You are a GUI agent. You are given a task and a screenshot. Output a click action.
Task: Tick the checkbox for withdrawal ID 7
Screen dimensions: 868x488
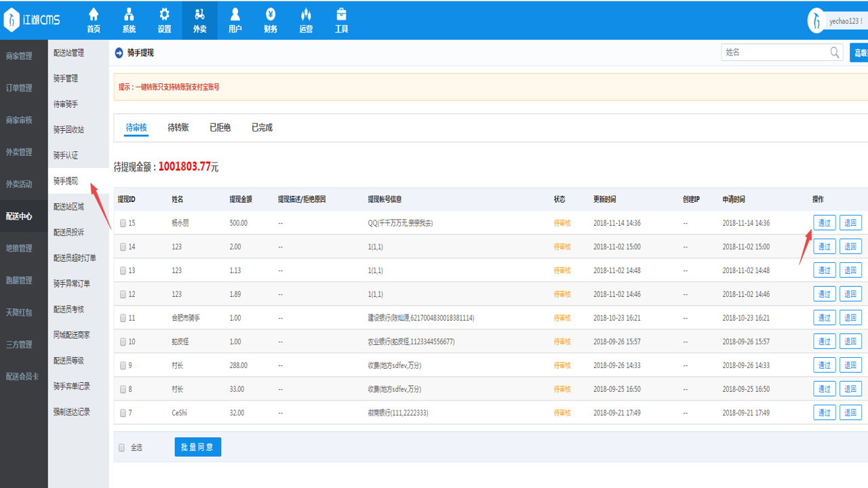click(123, 413)
